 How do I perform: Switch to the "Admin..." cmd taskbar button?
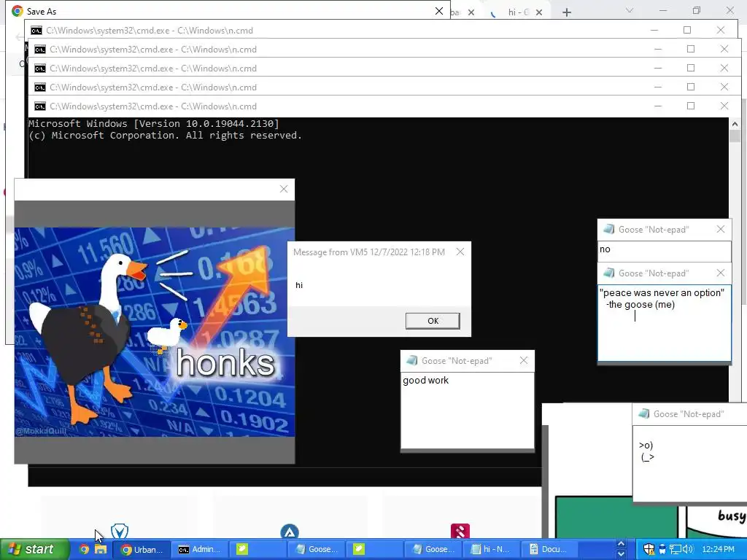(x=199, y=550)
